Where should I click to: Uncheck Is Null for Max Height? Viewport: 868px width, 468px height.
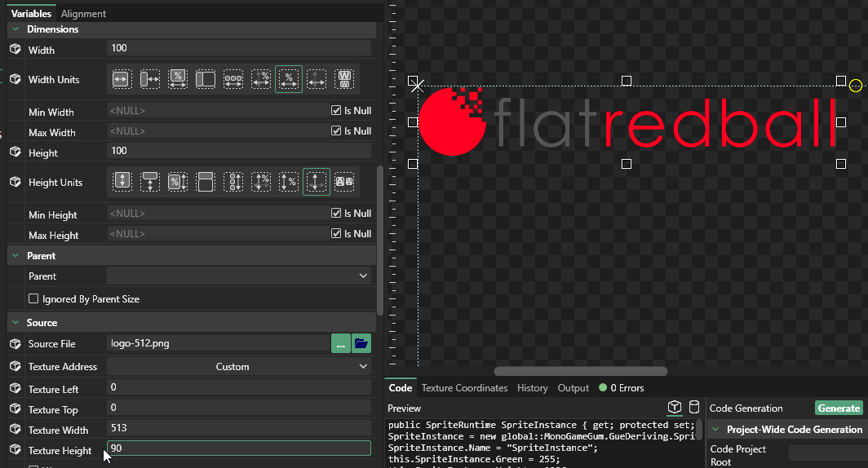point(336,234)
